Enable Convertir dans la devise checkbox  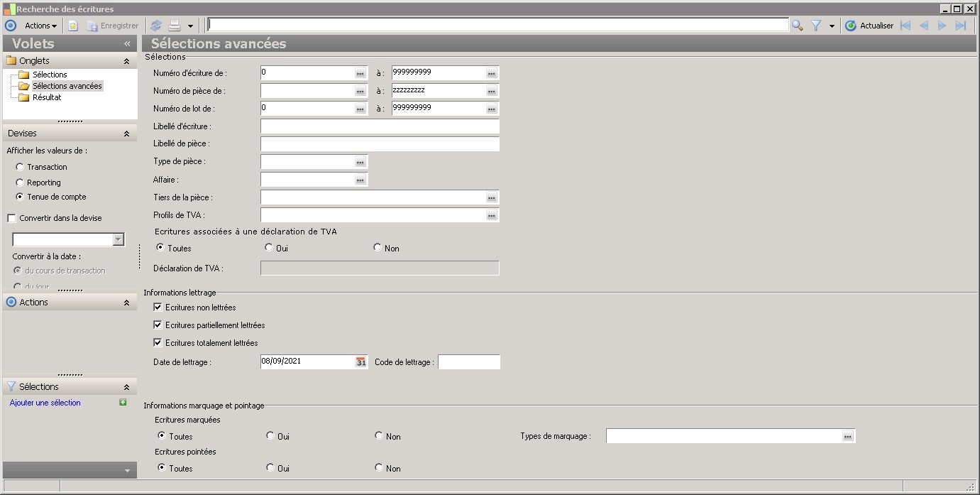point(11,218)
